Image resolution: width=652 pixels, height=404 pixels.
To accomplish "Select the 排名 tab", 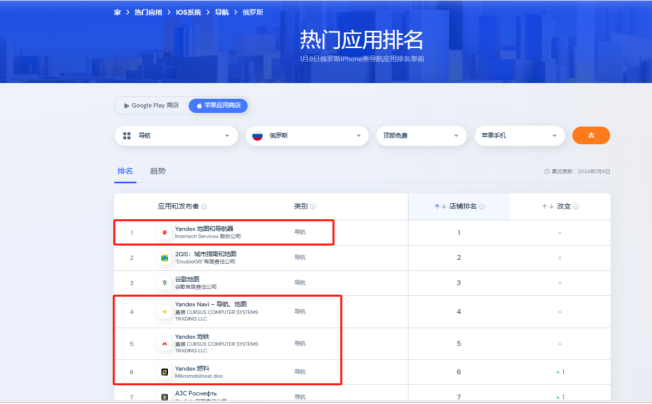I will click(125, 171).
